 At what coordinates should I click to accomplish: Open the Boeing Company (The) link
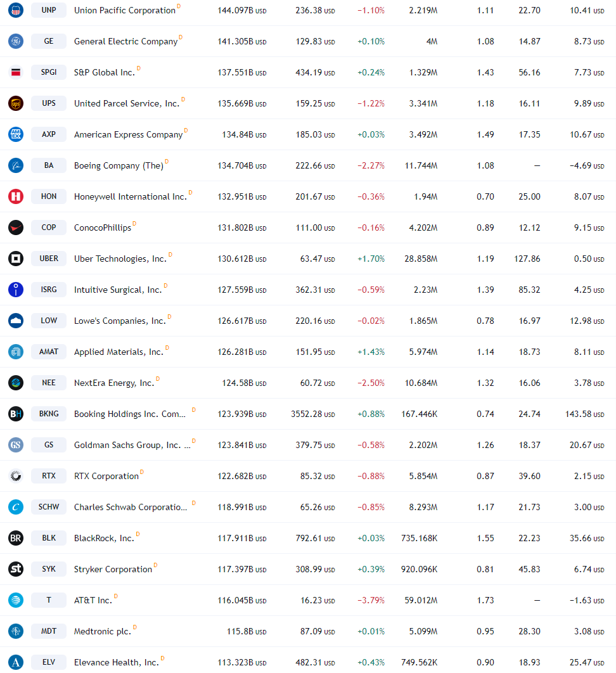click(x=119, y=165)
